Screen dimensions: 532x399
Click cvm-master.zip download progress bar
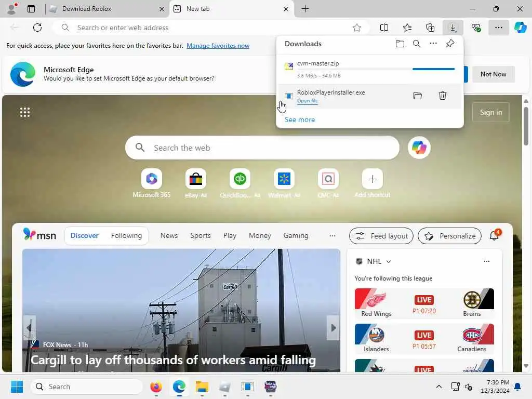point(376,69)
